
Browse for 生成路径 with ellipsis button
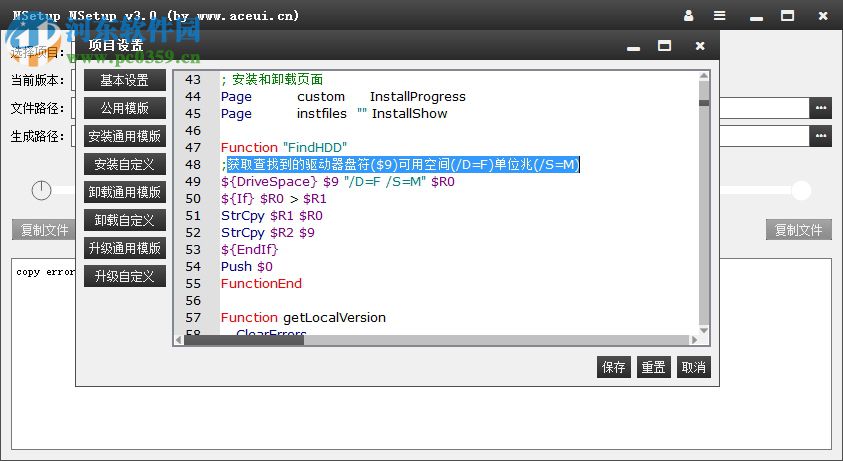(x=820, y=136)
